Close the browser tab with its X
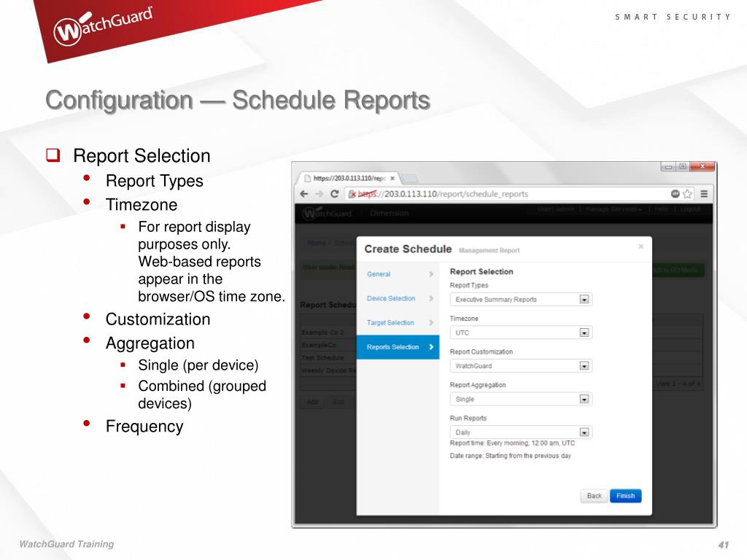This screenshot has width=747, height=560. coord(392,178)
